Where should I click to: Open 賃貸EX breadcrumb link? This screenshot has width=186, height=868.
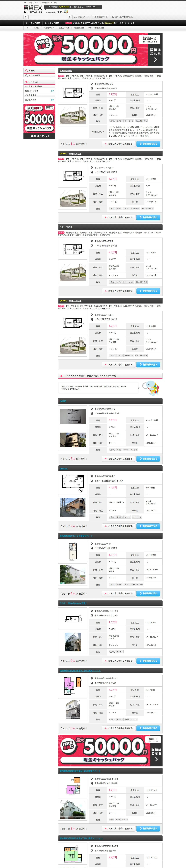pyautogui.click(x=37, y=28)
